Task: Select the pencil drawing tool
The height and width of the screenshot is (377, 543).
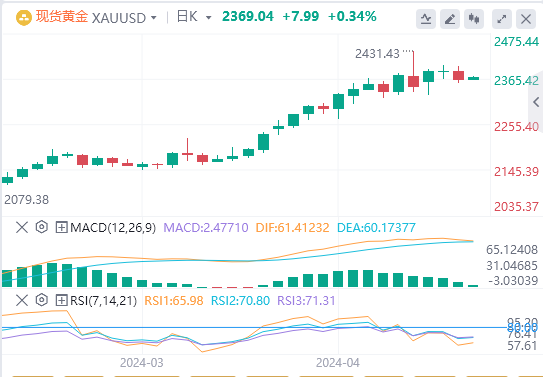Action: (449, 19)
